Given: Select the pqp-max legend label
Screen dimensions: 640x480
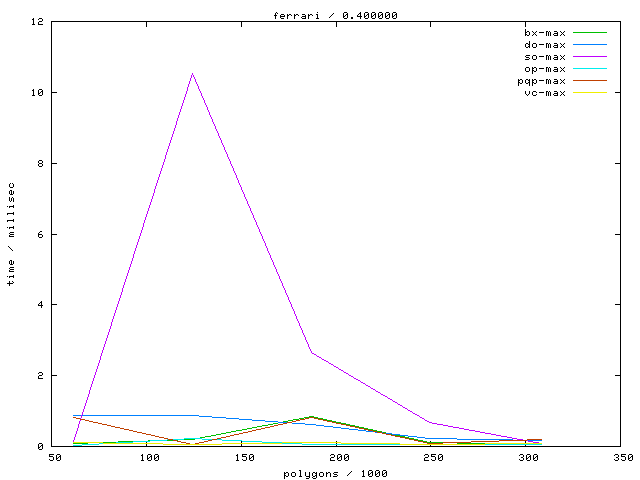Looking at the screenshot, I should (x=542, y=81).
